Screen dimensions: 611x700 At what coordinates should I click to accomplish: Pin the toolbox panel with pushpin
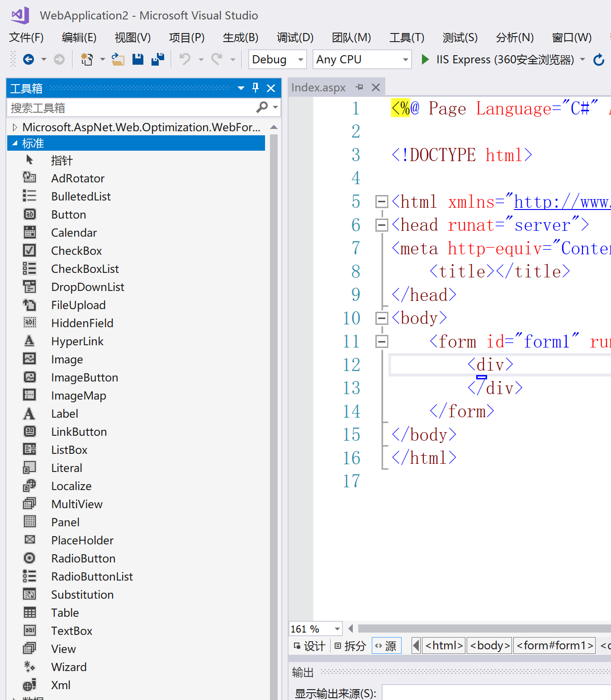pyautogui.click(x=256, y=88)
